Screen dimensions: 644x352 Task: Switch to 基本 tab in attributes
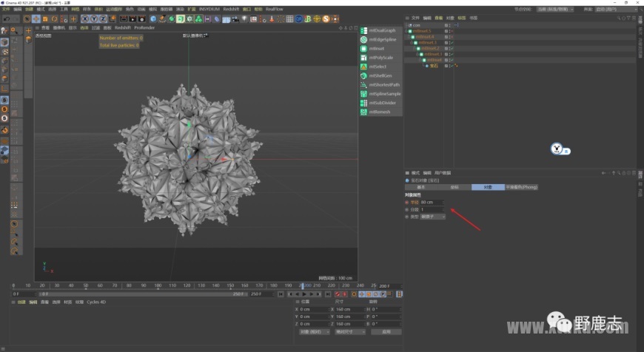[421, 187]
